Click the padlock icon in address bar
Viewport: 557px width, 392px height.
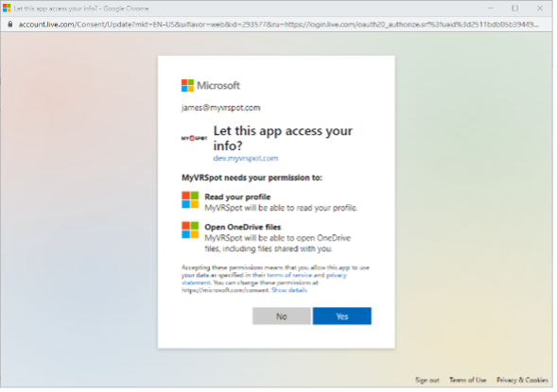pos(10,25)
